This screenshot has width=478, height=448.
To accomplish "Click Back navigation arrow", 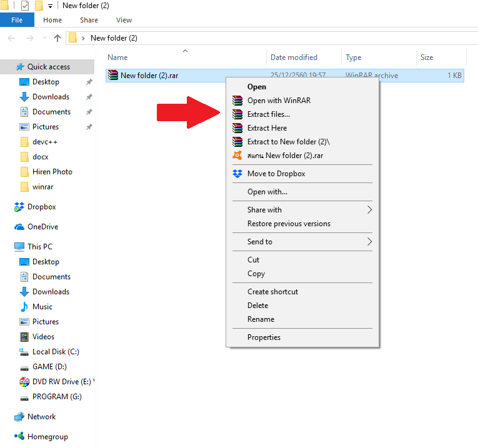I will tap(12, 38).
